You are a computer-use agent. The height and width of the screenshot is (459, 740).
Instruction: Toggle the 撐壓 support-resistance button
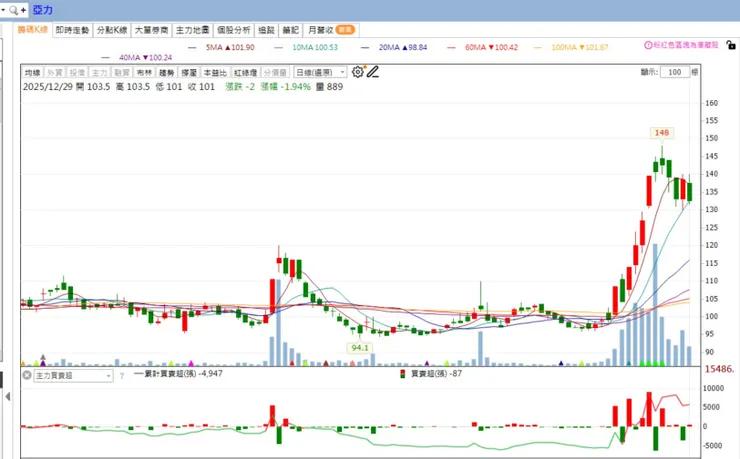tap(189, 73)
